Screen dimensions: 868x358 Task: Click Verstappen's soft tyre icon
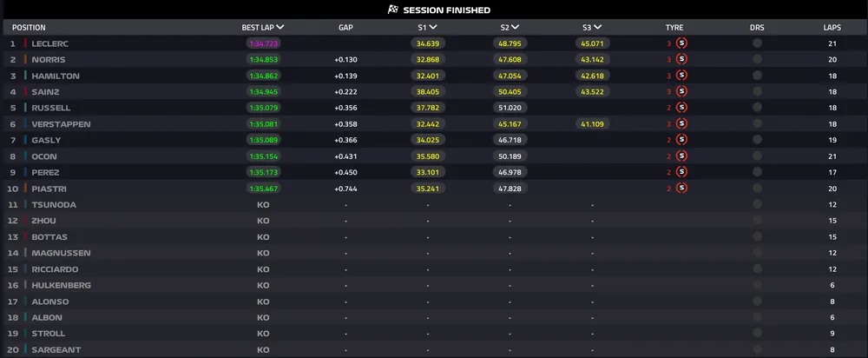681,123
